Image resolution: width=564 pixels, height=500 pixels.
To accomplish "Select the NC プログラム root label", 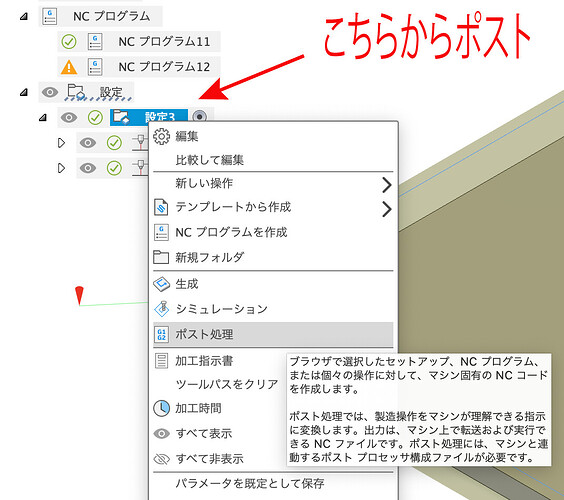I will [x=112, y=16].
